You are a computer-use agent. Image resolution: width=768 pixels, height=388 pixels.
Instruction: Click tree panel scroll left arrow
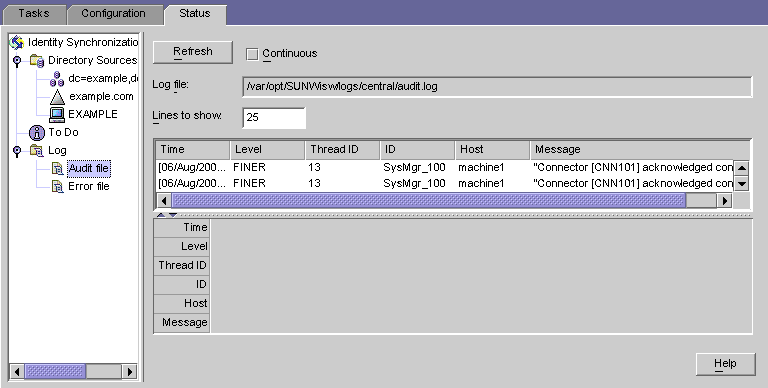18,372
